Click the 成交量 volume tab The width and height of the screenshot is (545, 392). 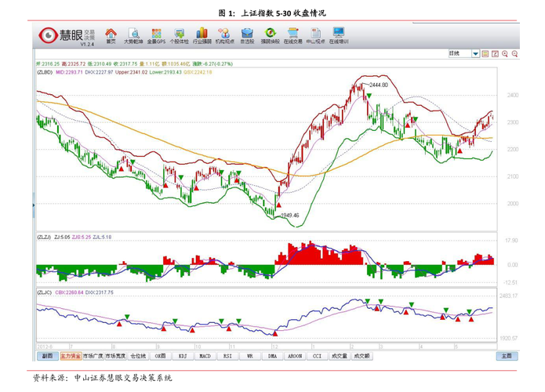point(340,355)
